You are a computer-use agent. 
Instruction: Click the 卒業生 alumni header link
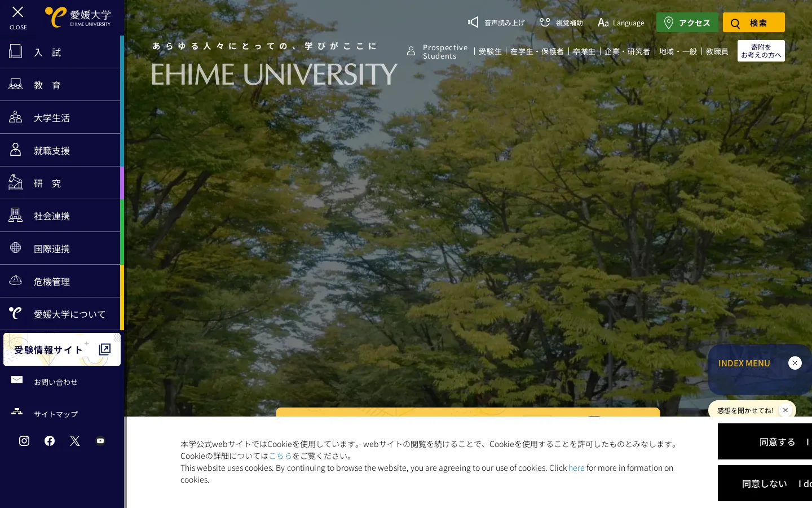[x=584, y=51]
